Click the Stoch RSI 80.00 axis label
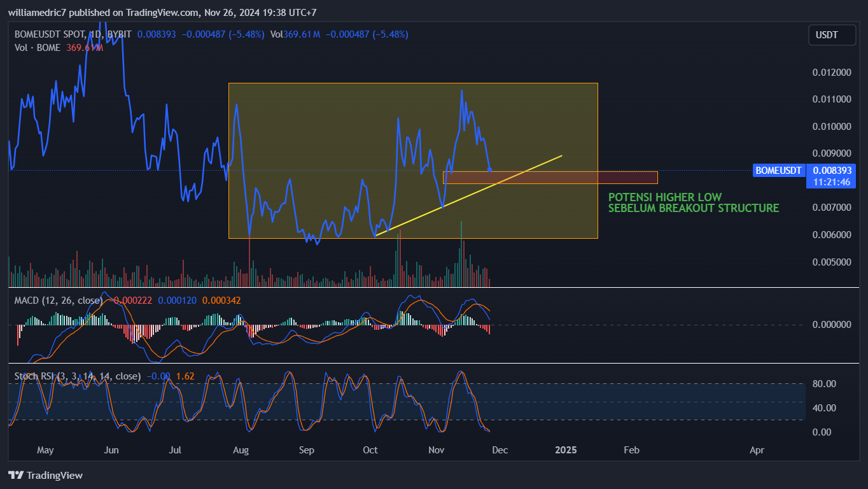The width and height of the screenshot is (868, 489). pyautogui.click(x=824, y=384)
